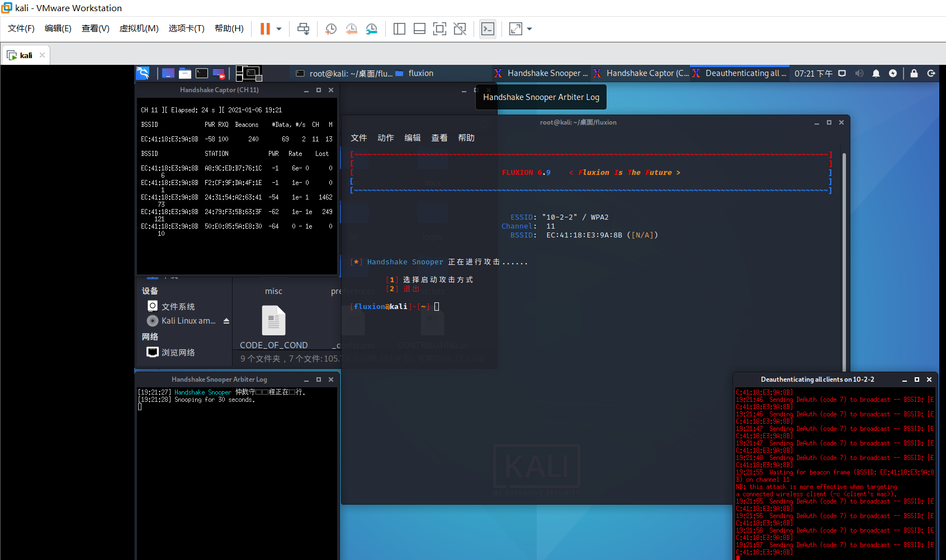Take a snapshot of the VM
The width and height of the screenshot is (946, 560).
pos(331,29)
